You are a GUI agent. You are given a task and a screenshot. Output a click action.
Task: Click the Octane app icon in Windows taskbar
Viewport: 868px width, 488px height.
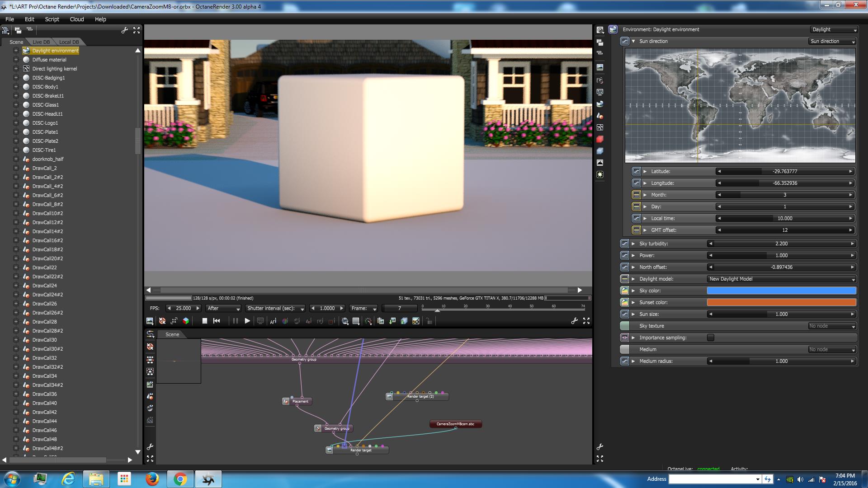(208, 479)
